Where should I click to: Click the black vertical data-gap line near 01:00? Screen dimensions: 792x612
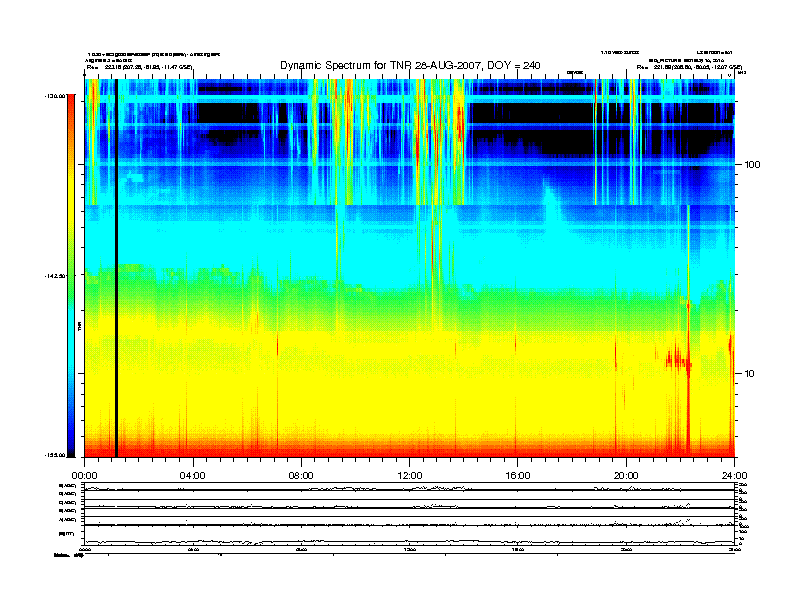(116, 268)
